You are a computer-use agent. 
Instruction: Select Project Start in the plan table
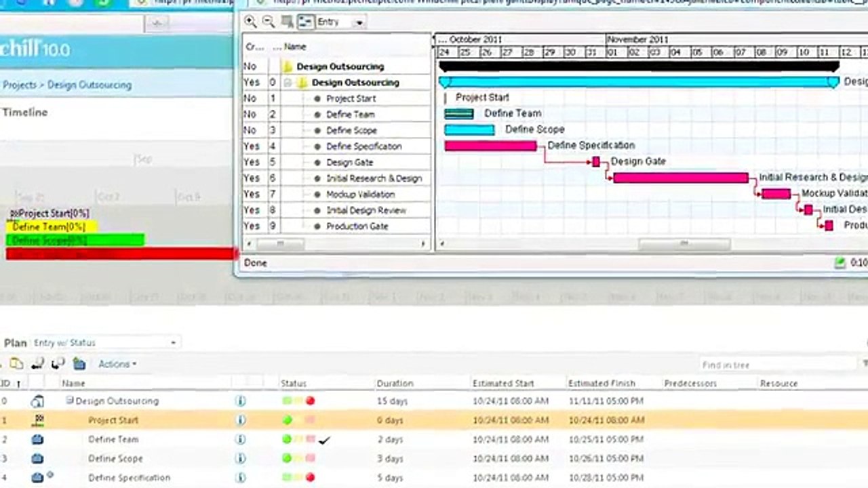coord(113,420)
